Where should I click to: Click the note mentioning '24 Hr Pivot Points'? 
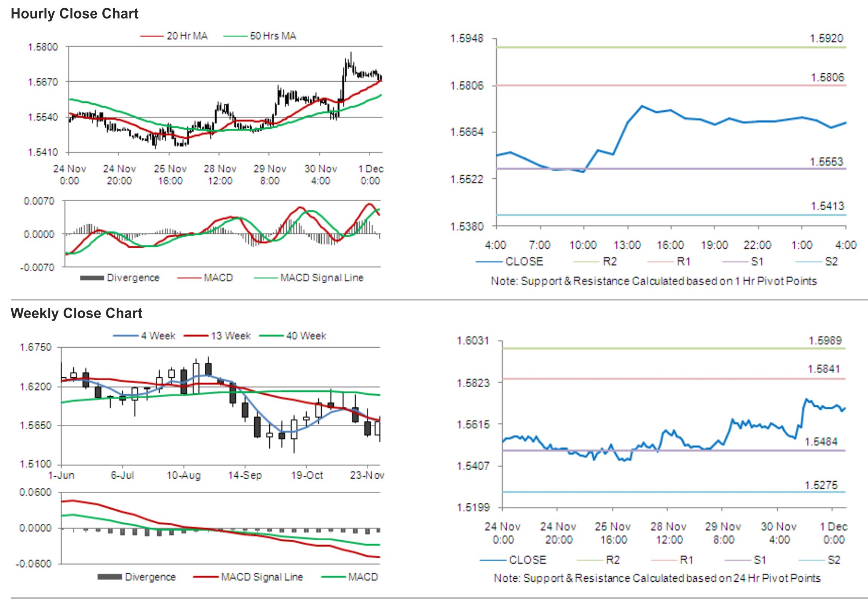tap(657, 578)
